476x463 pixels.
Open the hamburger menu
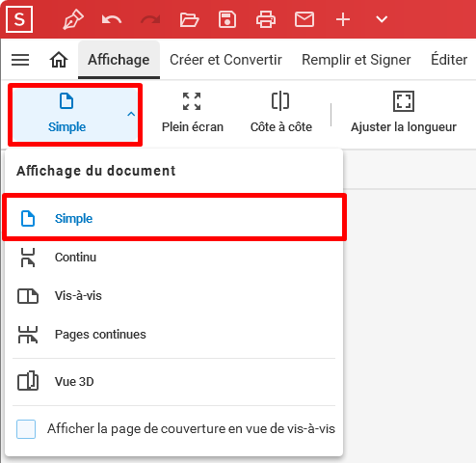tap(20, 60)
